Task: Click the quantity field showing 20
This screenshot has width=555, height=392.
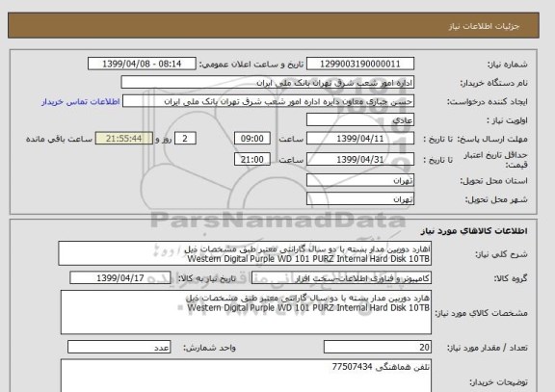Action: click(378, 347)
